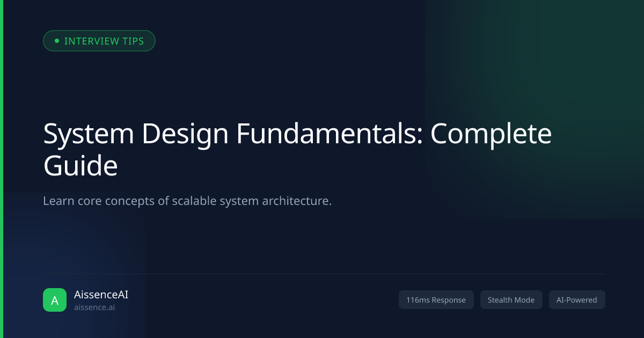Click the AissenceAI brand name
This screenshot has height=338, width=644.
tap(101, 294)
